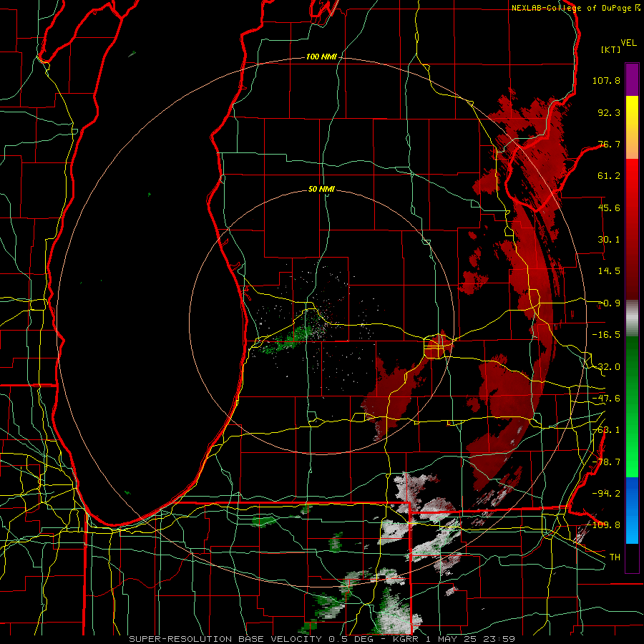
Task: Select the -63.1 velocity scale value
Action: (x=606, y=430)
